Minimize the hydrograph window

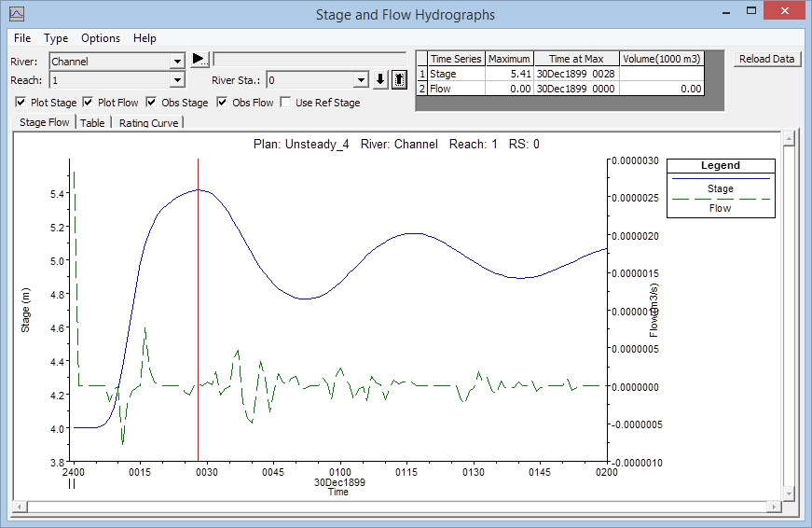726,11
